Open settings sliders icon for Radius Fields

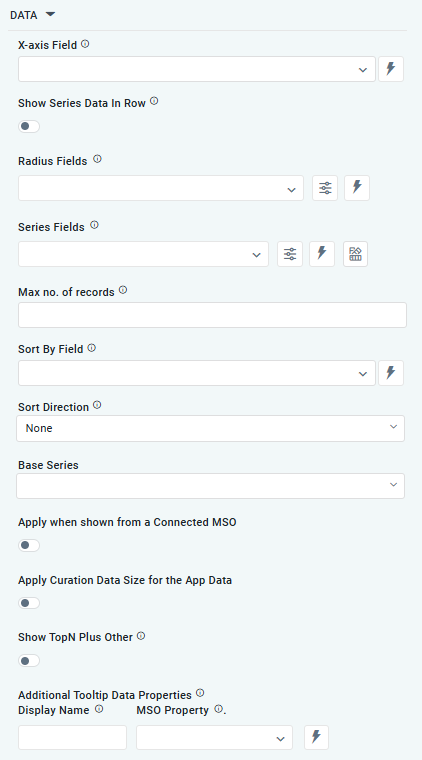pyautogui.click(x=325, y=188)
